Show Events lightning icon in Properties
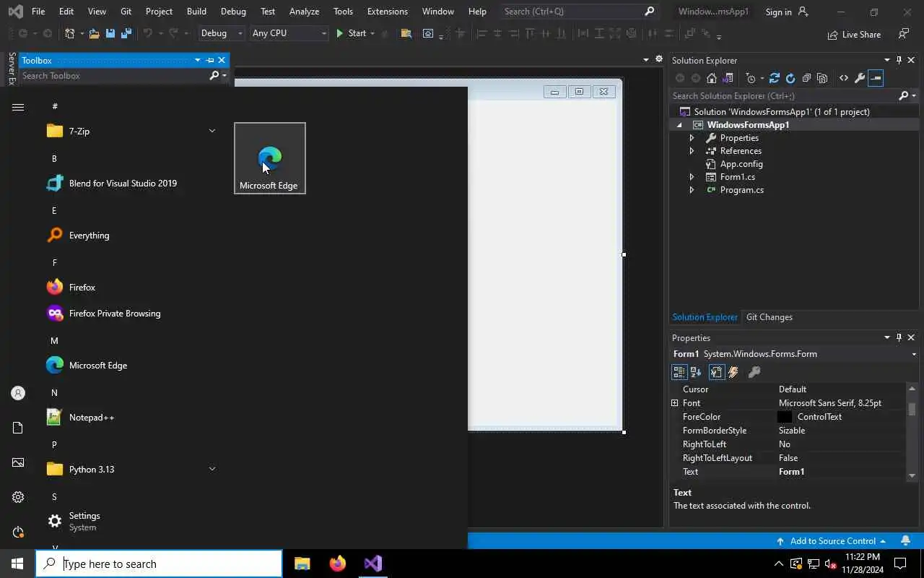 coord(733,372)
